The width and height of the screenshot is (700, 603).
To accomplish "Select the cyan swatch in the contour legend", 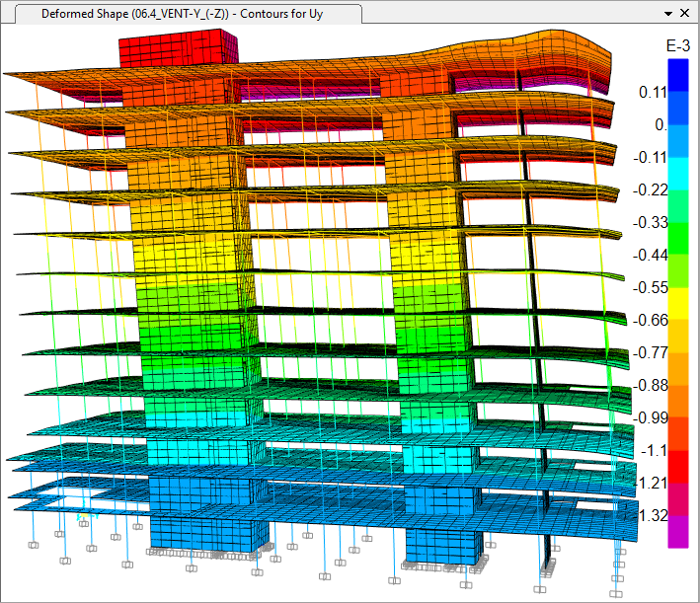I will (677, 173).
